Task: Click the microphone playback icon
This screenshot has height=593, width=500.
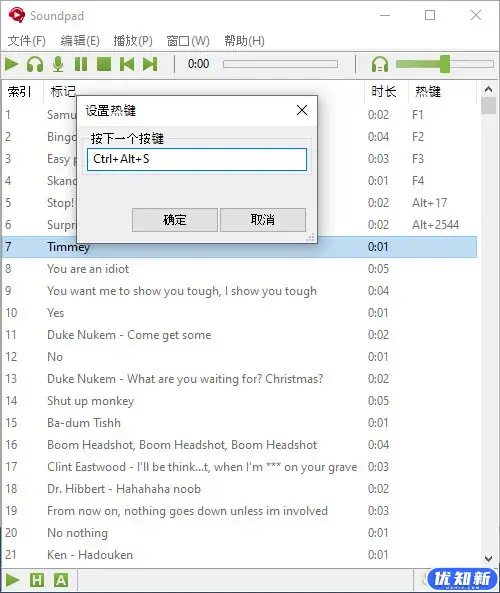Action: 58,64
